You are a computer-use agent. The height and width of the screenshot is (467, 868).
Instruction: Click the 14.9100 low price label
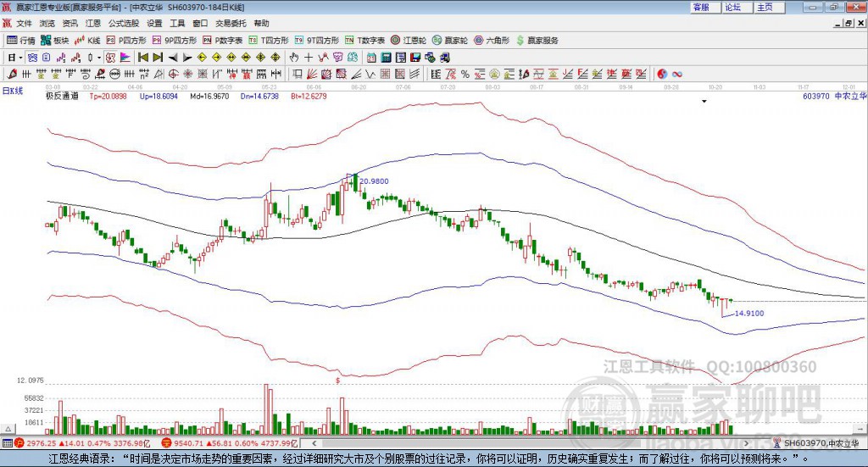coord(749,314)
